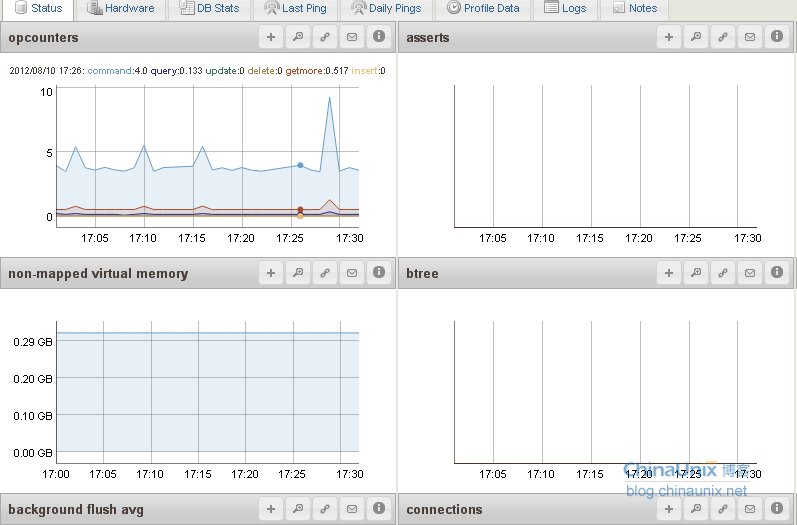Click the envelope icon on btree panel

coord(750,273)
